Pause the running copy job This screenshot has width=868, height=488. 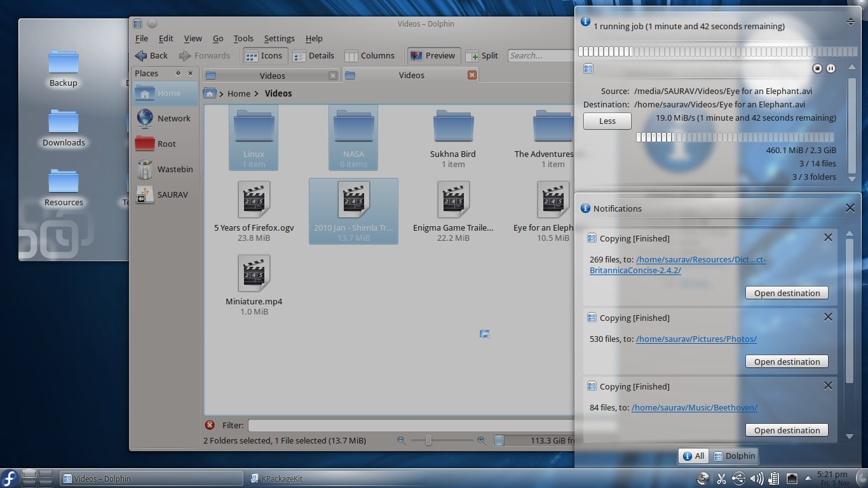pos(831,69)
